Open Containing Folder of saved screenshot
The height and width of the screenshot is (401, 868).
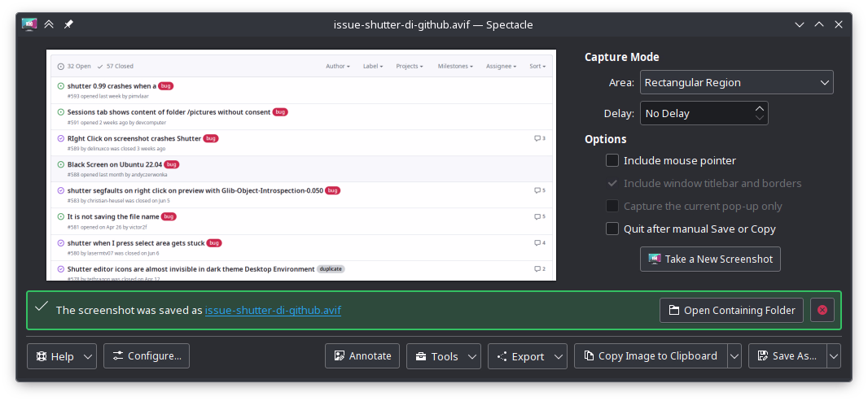(x=731, y=310)
